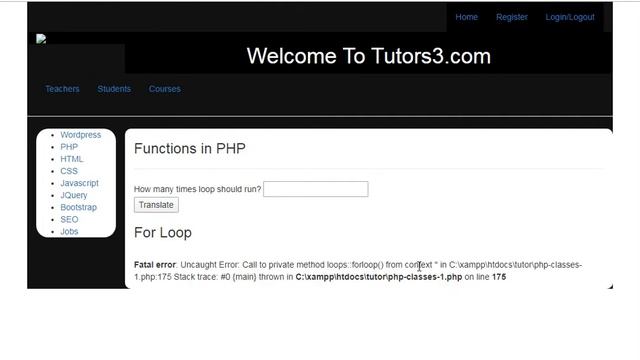This screenshot has width=640, height=360.
Task: Open the Login/Logout link
Action: click(570, 17)
